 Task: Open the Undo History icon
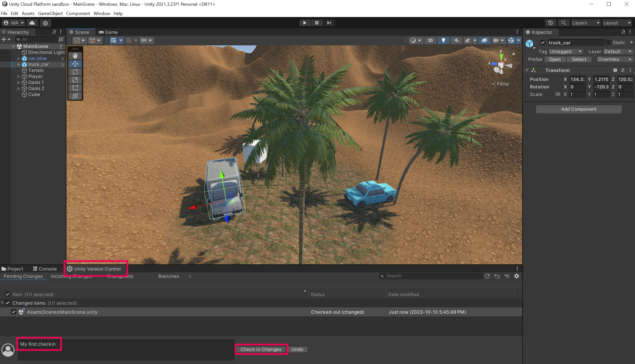coord(550,23)
